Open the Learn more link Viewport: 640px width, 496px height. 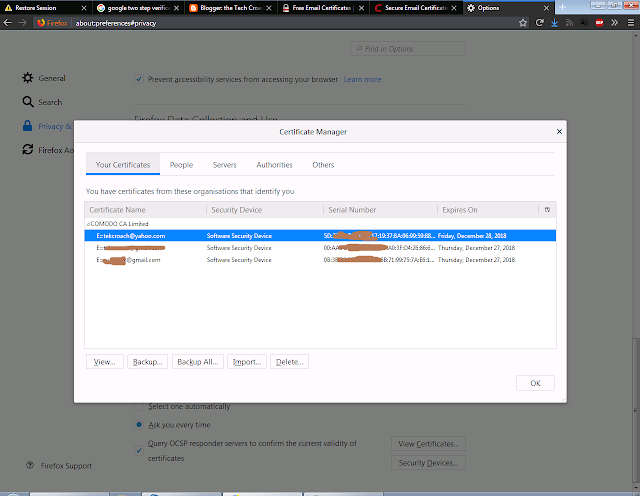(x=362, y=79)
